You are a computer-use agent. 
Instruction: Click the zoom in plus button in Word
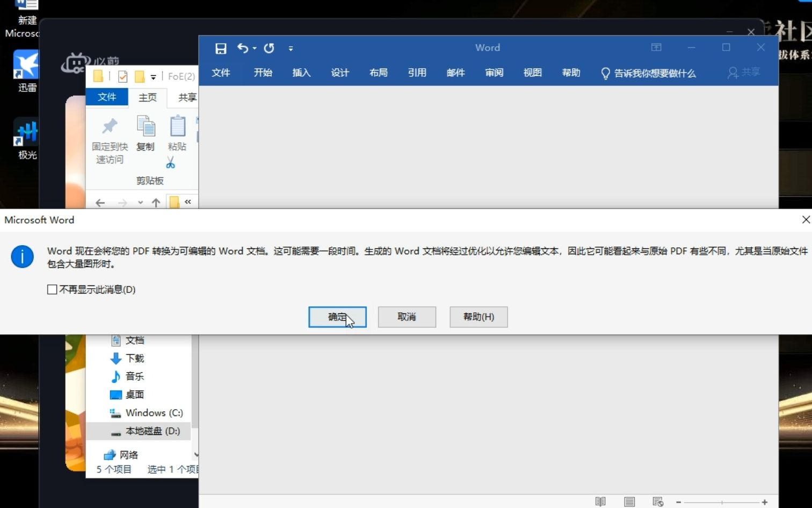[764, 502]
